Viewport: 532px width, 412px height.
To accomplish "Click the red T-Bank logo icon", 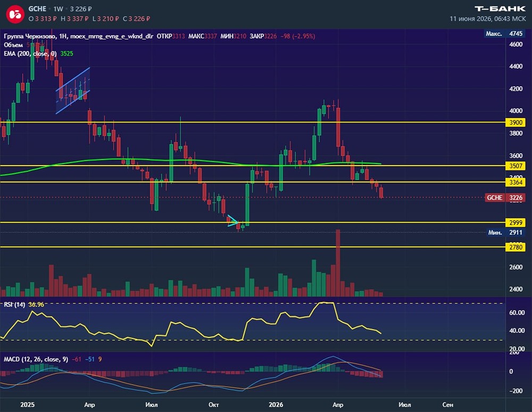I will [x=15, y=14].
